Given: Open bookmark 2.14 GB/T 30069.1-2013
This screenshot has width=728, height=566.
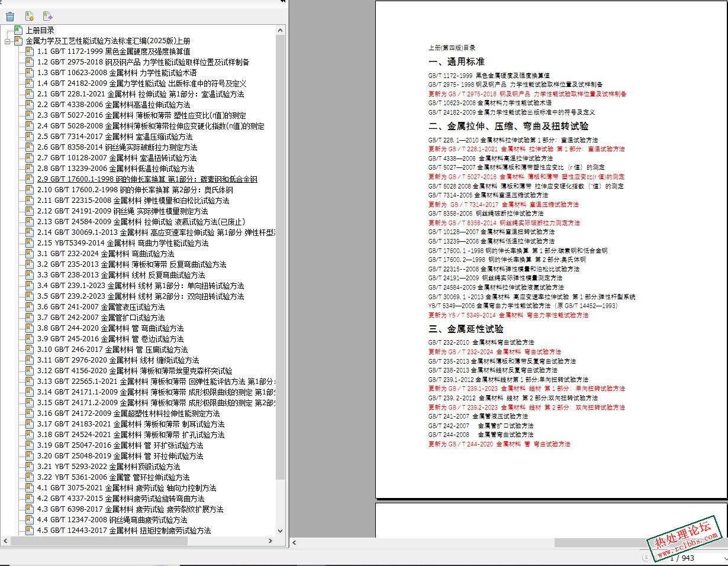Looking at the screenshot, I should coord(156,232).
